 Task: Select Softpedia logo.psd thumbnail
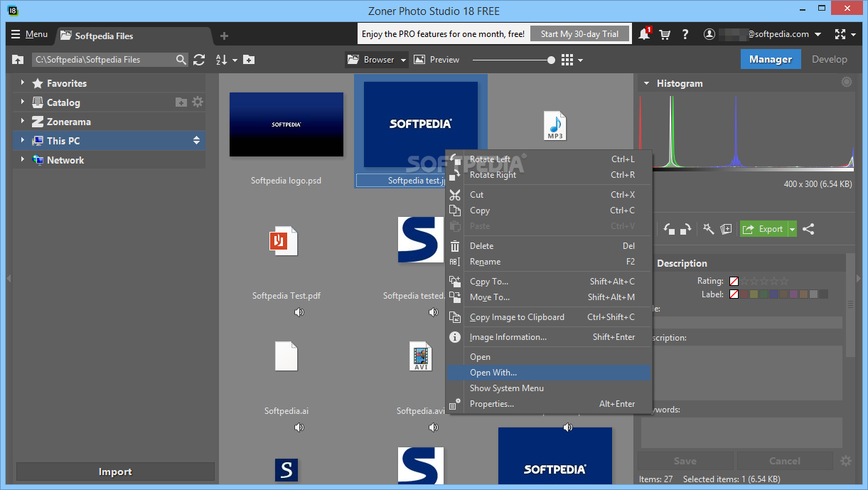coord(286,124)
